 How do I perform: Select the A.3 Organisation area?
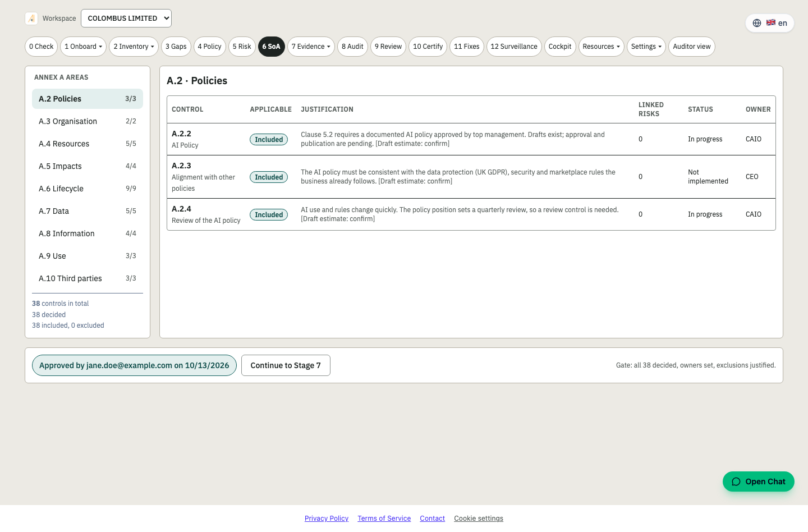(88, 121)
